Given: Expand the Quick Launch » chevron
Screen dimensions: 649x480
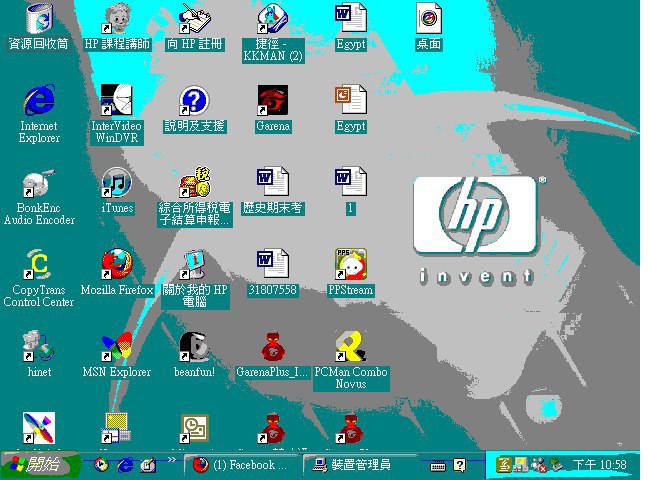Looking at the screenshot, I should click(171, 459).
